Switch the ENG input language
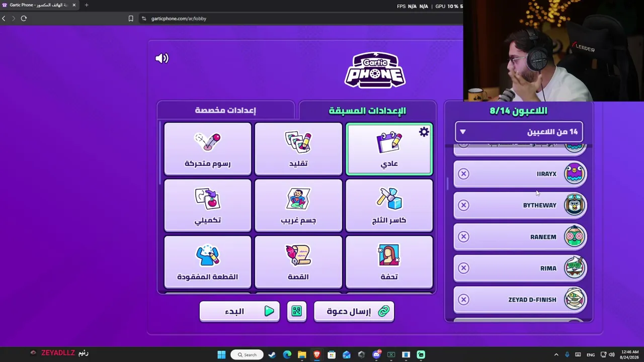644x362 pixels. [x=591, y=354]
